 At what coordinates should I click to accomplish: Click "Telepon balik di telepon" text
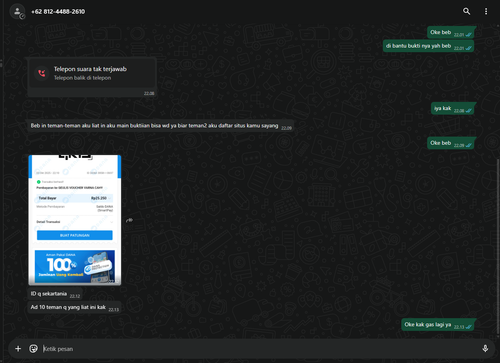tap(83, 78)
